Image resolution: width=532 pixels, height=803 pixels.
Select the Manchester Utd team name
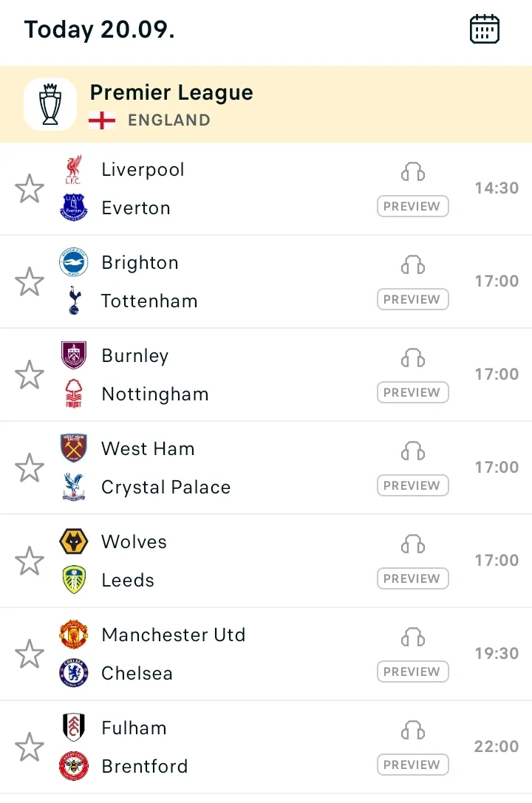pos(174,635)
